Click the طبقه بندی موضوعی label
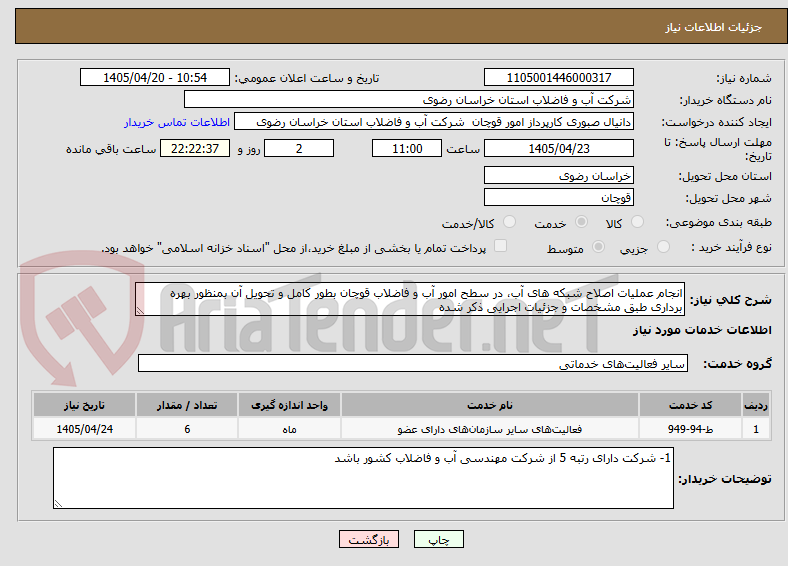The height and width of the screenshot is (566, 788). tap(719, 222)
